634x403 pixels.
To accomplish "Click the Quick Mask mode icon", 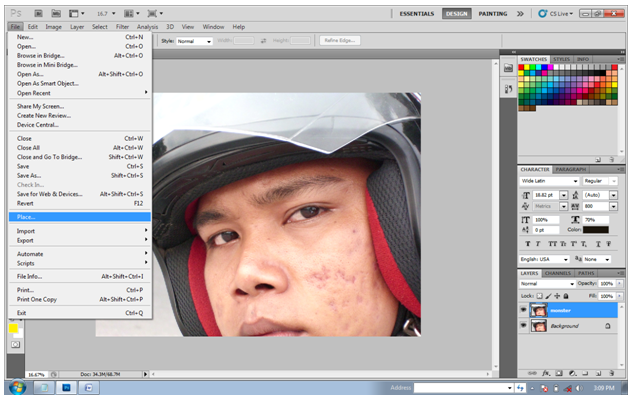I will click(15, 344).
